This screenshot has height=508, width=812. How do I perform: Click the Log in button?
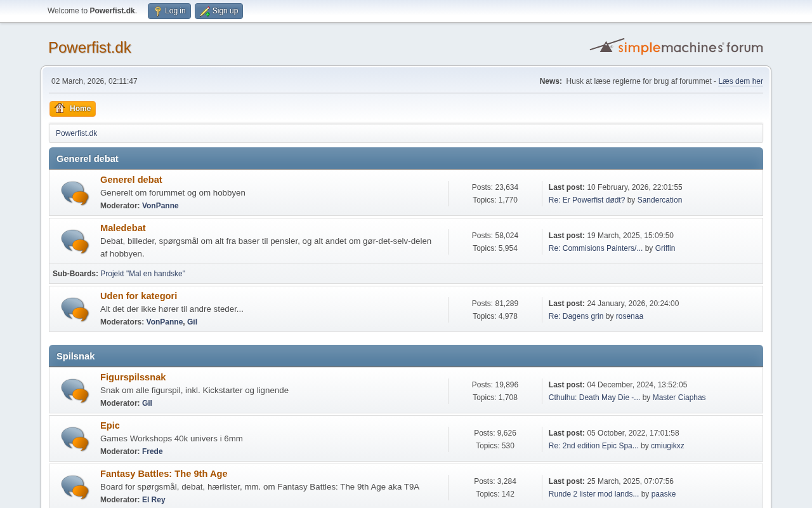[169, 11]
